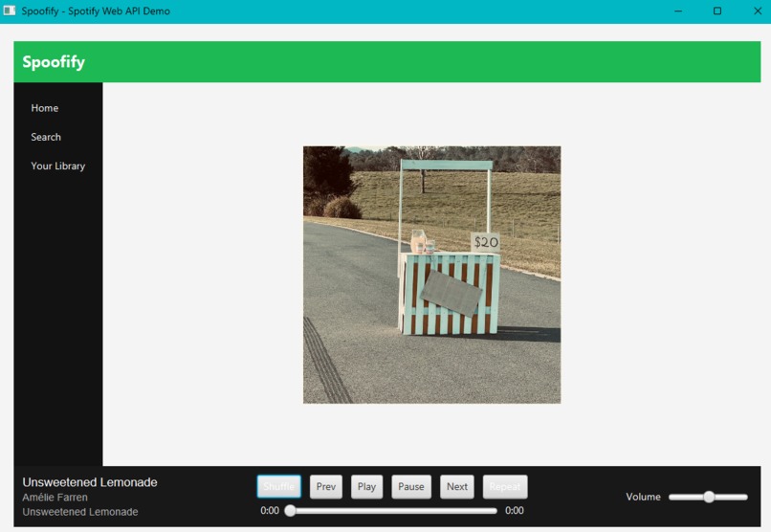Click the Volume label
The width and height of the screenshot is (771, 532).
click(643, 498)
